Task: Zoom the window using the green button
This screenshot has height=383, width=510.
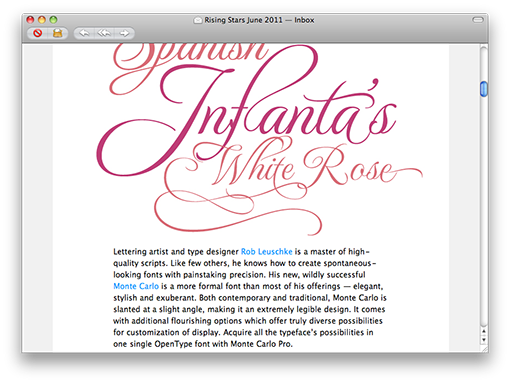Action: [53, 20]
